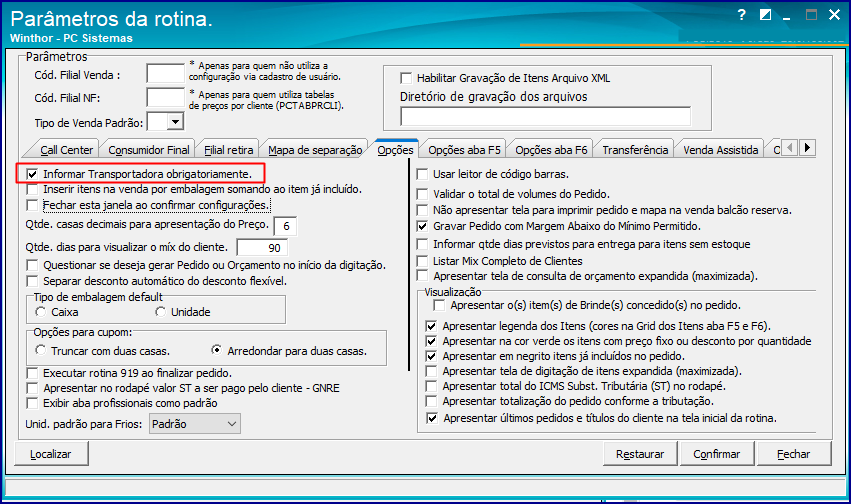The height and width of the screenshot is (504, 851).
Task: Choose Arredondar para duas casas option
Action: click(x=217, y=350)
